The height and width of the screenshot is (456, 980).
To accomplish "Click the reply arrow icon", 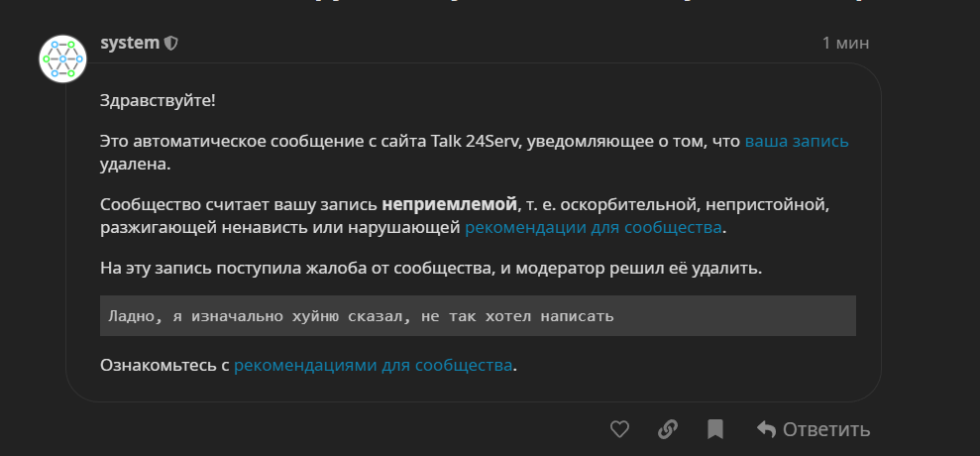I will pos(766,429).
